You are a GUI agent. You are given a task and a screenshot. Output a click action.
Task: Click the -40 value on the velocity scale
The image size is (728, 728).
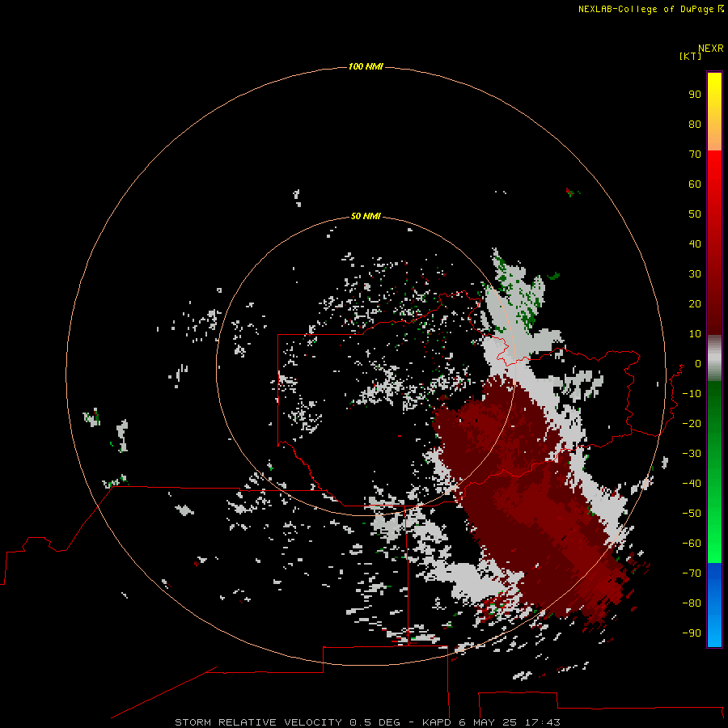tap(692, 484)
